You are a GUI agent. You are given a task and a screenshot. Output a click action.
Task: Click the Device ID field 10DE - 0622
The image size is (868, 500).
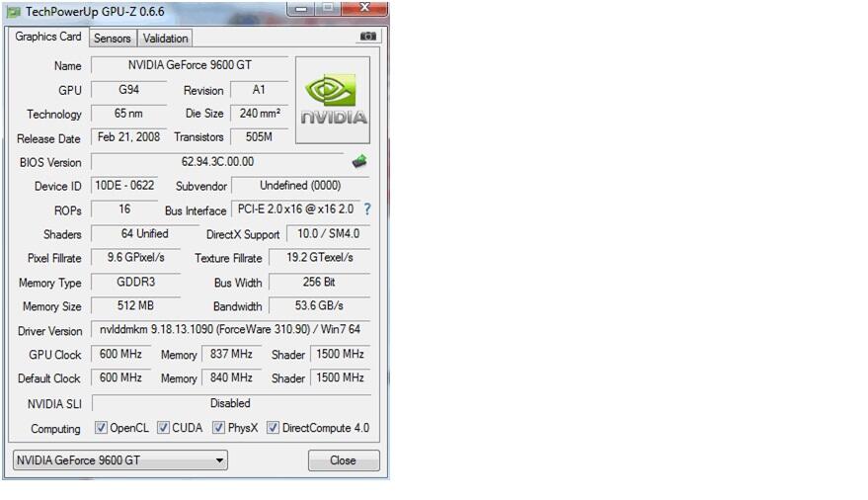[124, 186]
